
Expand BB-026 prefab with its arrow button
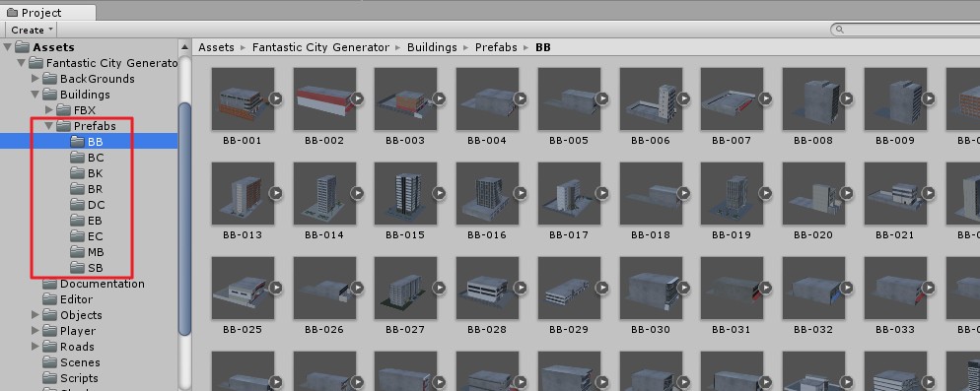pos(358,288)
